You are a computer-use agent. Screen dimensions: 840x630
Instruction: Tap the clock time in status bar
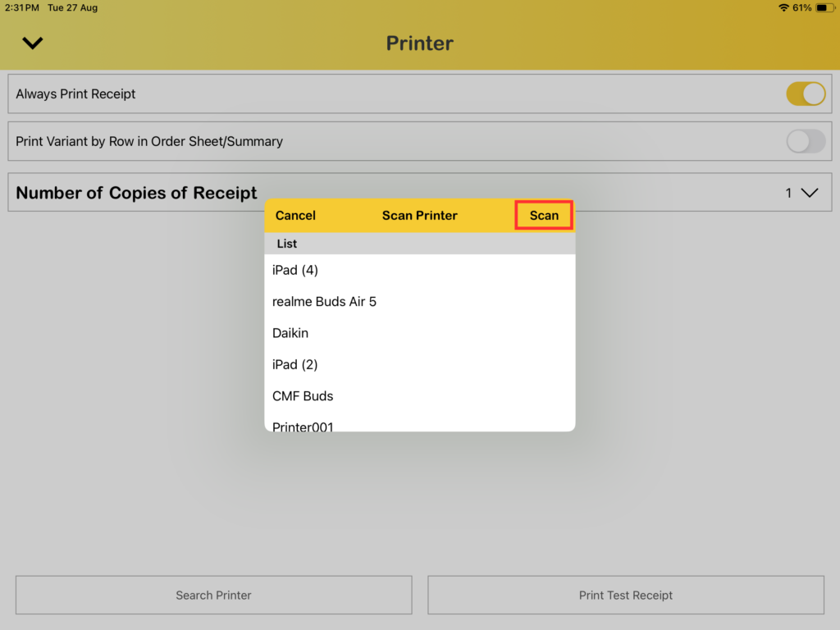21,7
